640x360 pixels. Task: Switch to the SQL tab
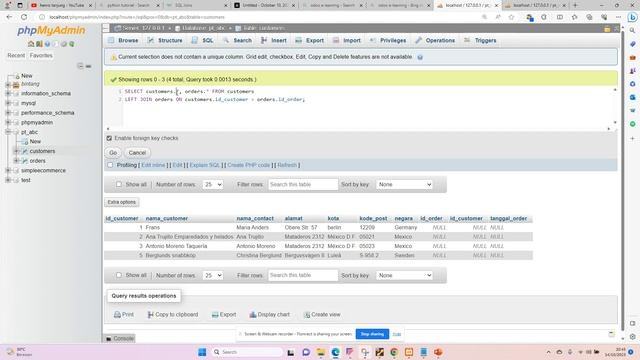tap(202, 40)
